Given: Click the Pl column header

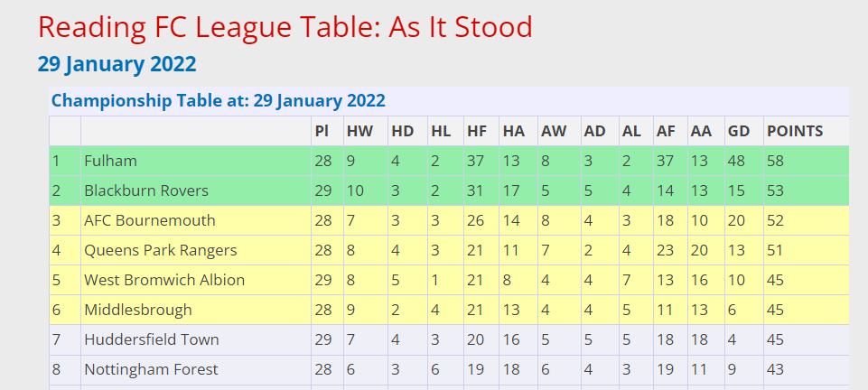Looking at the screenshot, I should pos(321,131).
